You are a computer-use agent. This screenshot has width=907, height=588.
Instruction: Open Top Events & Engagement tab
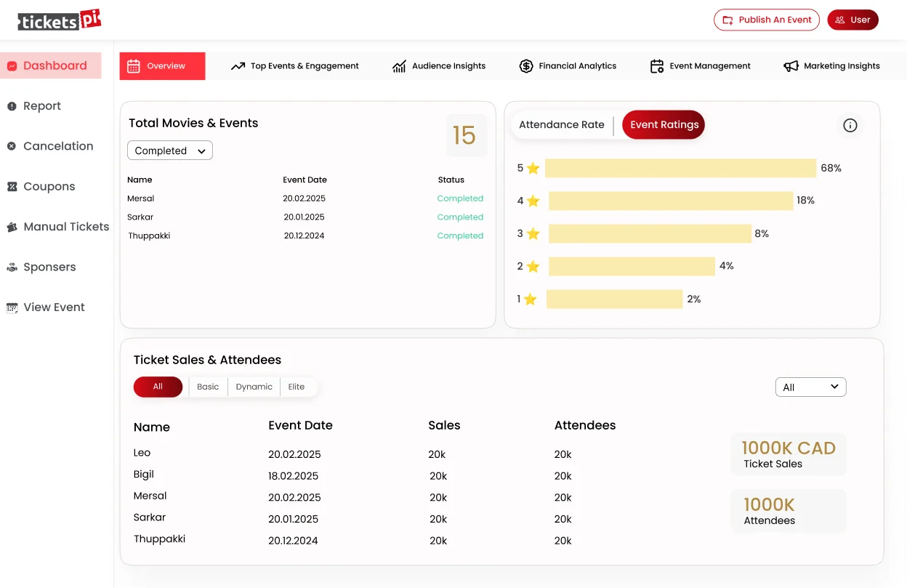pyautogui.click(x=295, y=66)
